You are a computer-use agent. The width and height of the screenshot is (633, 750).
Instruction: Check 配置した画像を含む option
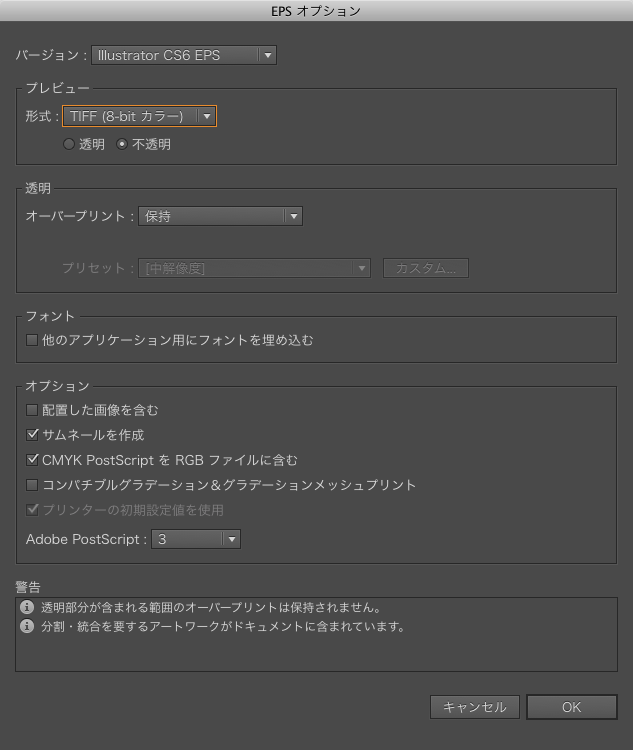(32, 410)
